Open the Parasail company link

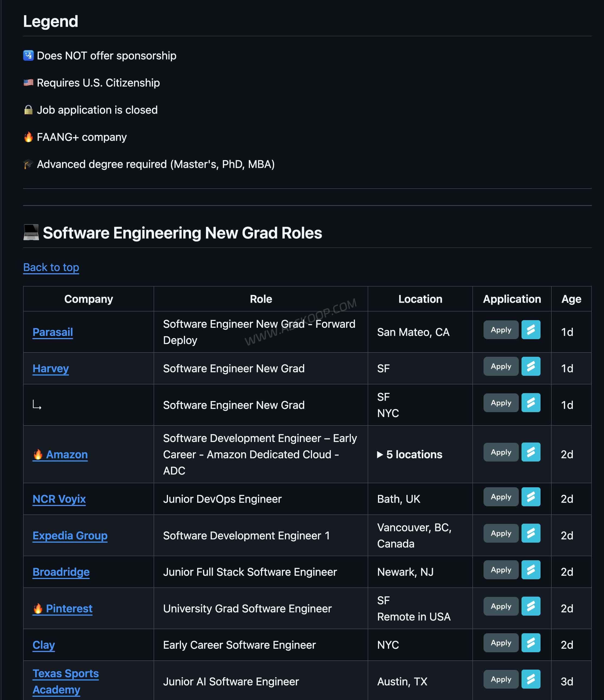[53, 332]
